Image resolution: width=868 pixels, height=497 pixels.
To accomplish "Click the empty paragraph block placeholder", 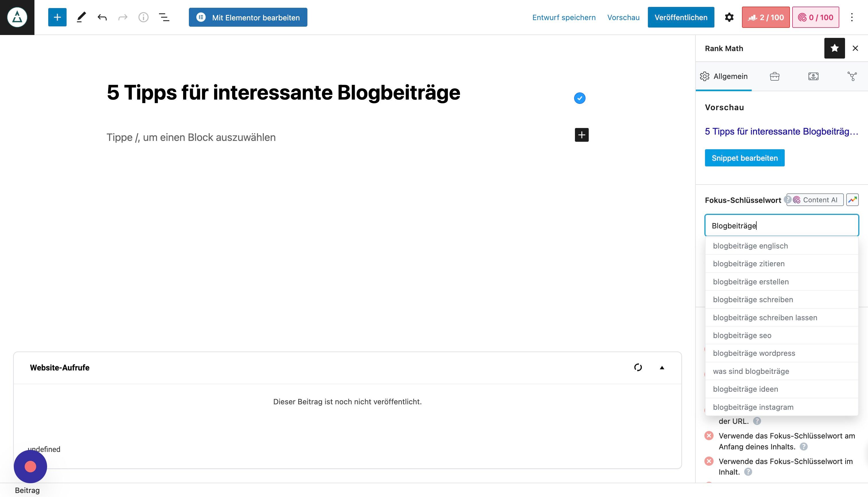I will (191, 137).
